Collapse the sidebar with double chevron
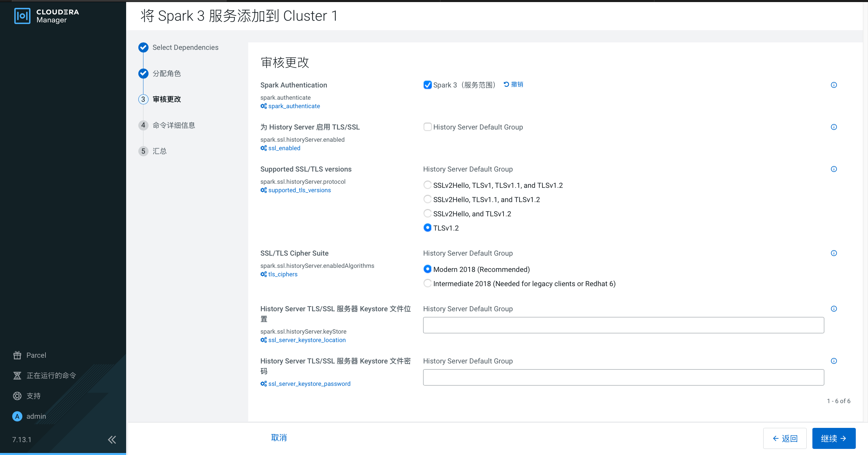Screen dimensions: 868x455 coord(112,440)
